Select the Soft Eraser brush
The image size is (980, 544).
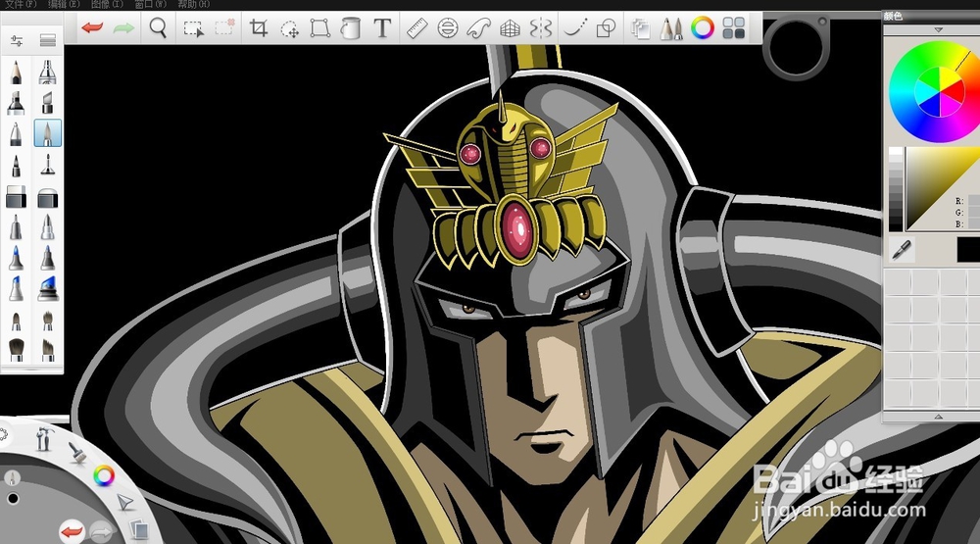pyautogui.click(x=47, y=198)
